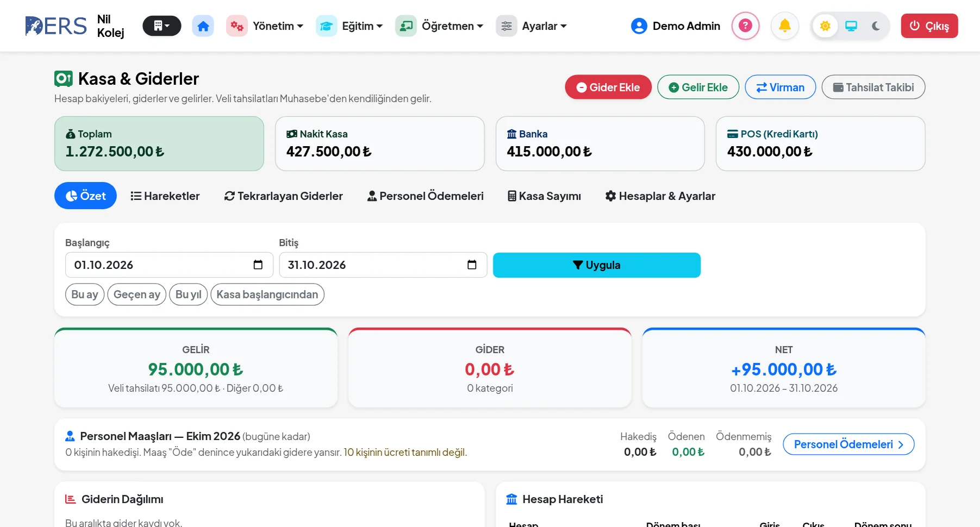Image resolution: width=980 pixels, height=527 pixels.
Task: Open the Bitiş calendar picker icon
Action: (472, 265)
